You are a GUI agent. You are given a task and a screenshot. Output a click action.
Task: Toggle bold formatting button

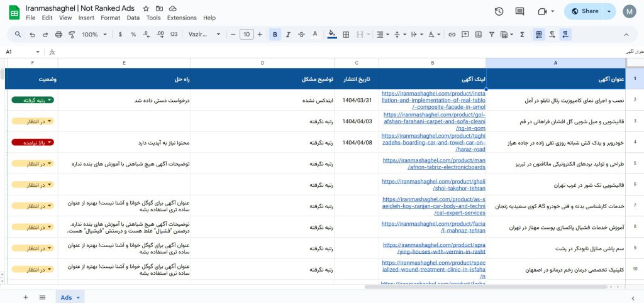click(x=275, y=35)
